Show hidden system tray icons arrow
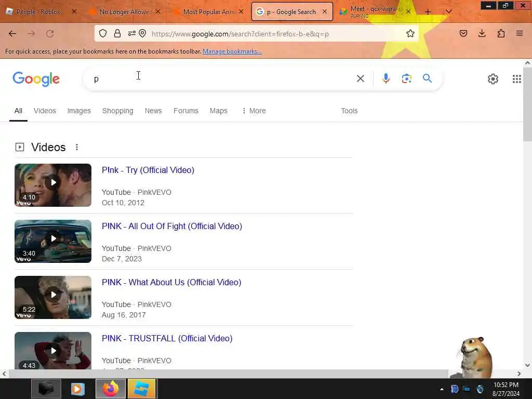Image resolution: width=532 pixels, height=399 pixels. pos(442,389)
